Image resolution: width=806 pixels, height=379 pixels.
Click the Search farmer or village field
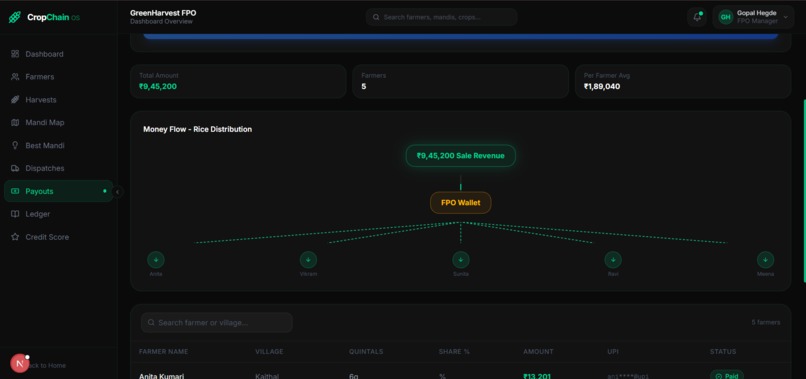217,322
